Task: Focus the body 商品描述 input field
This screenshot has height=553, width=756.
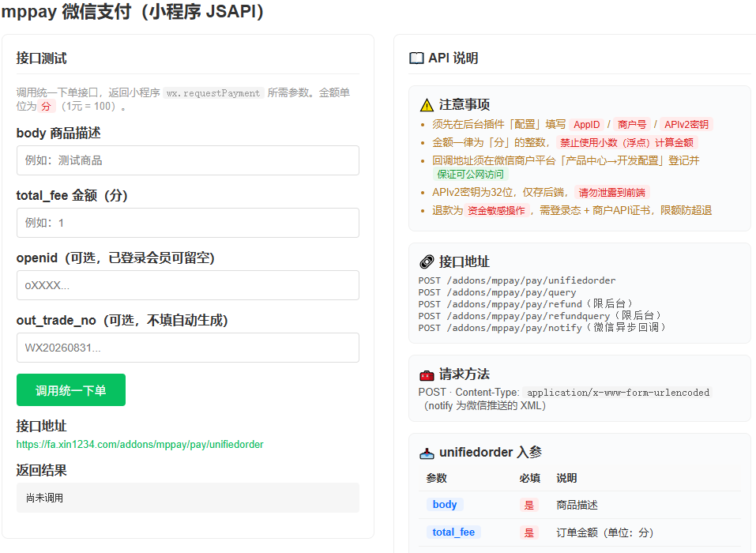Action: click(187, 160)
